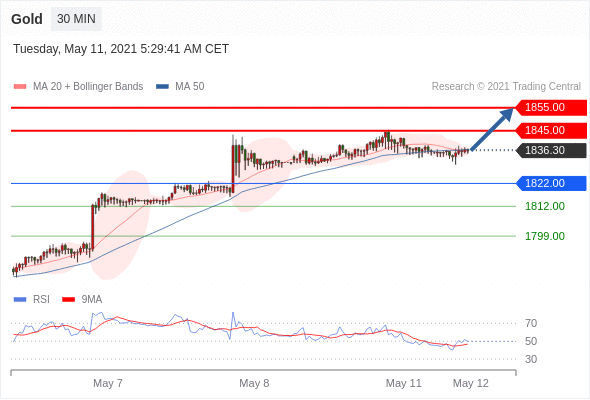Click the 'RSI' legend label
Viewport: 590px width, 400px height.
coord(41,300)
